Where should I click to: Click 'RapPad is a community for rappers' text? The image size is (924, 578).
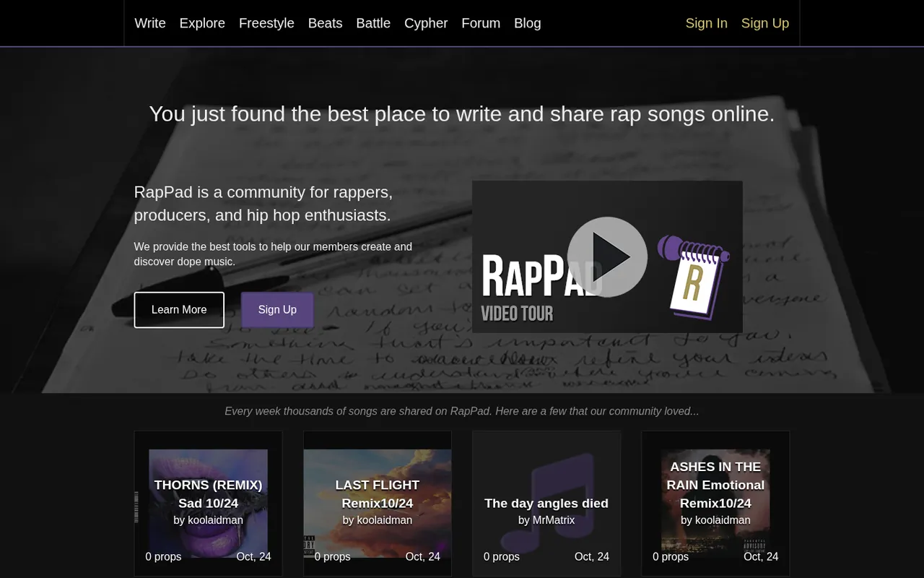coord(263,204)
